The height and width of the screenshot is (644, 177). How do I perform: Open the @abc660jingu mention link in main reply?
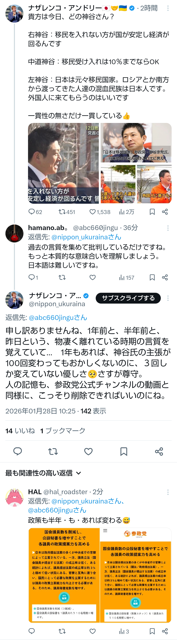(x=58, y=317)
